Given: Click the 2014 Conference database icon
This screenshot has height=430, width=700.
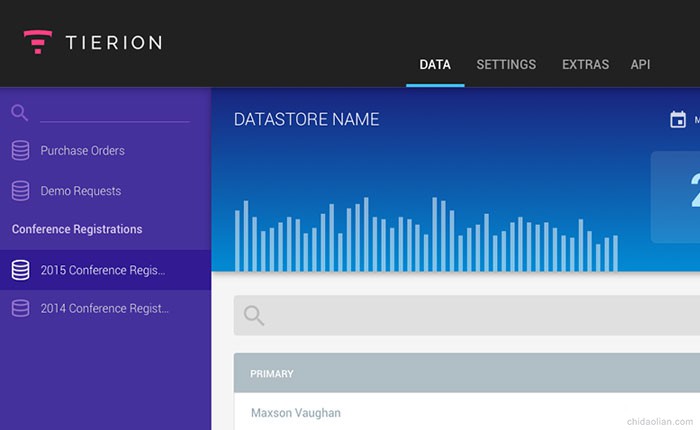Looking at the screenshot, I should [x=21, y=308].
